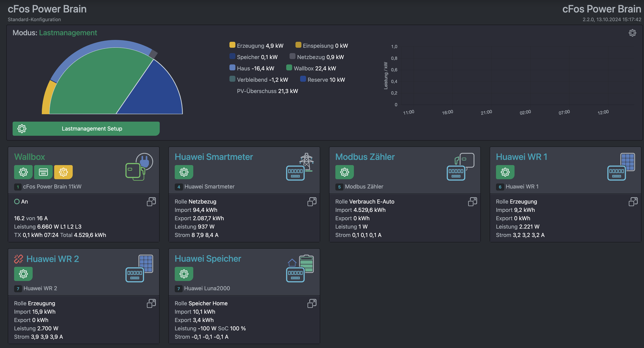This screenshot has height=348, width=644.
Task: Click the Wallbox meter display icon button
Action: coord(43,172)
